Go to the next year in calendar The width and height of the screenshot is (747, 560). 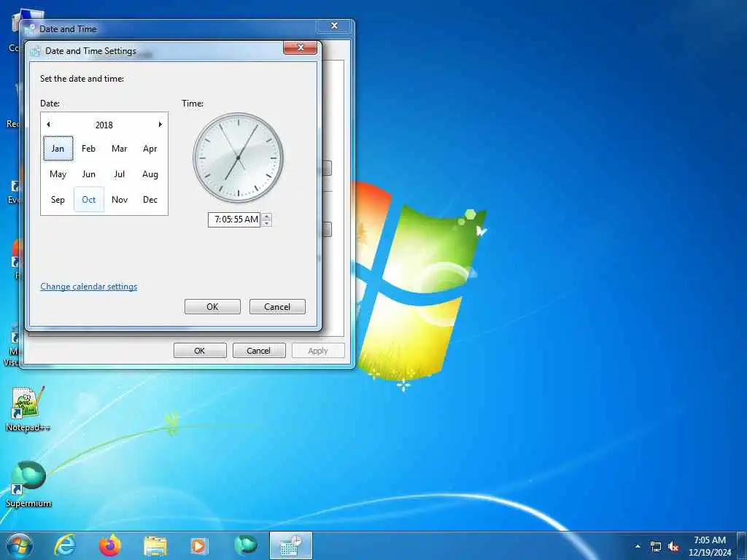click(x=160, y=125)
